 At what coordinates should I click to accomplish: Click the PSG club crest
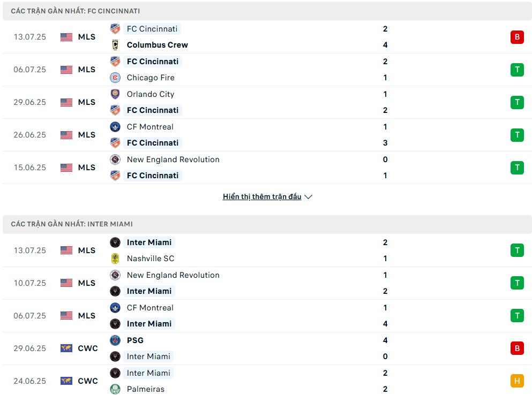[x=115, y=340]
